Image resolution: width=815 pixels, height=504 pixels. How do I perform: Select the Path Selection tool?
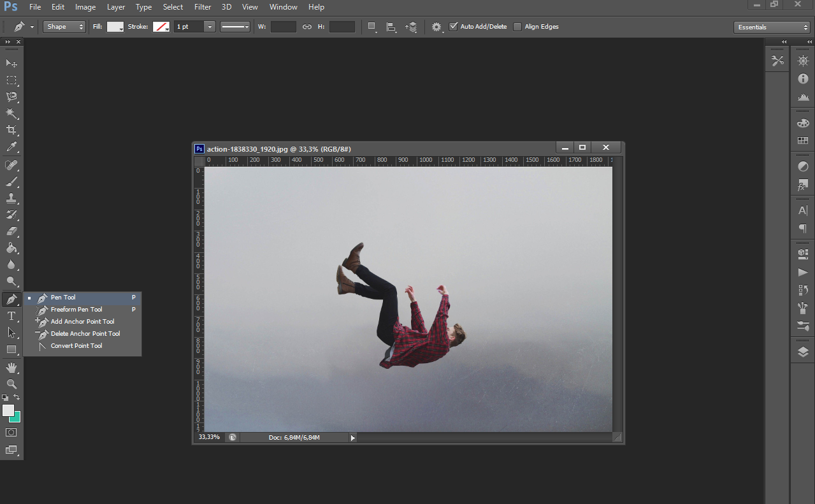coord(11,333)
